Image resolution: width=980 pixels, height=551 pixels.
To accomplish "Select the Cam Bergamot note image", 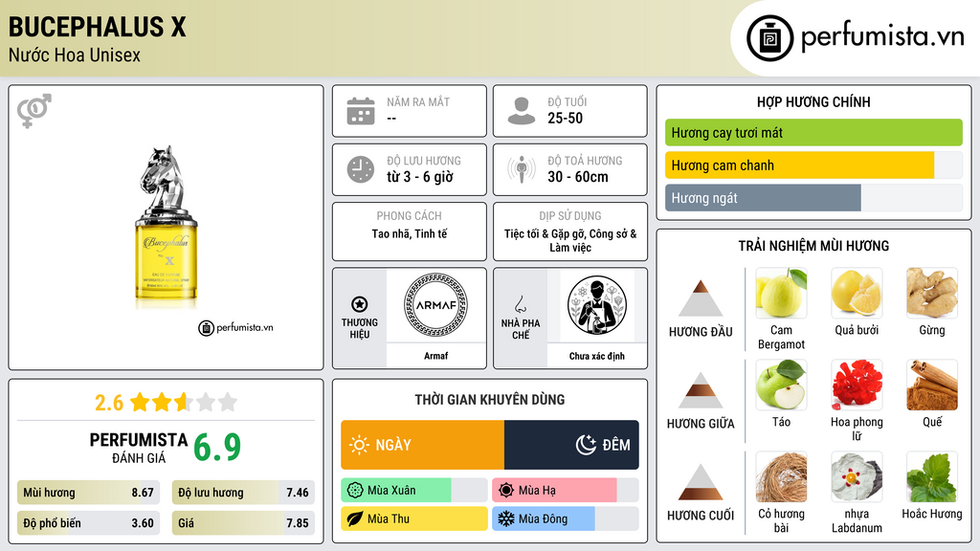I will (781, 294).
